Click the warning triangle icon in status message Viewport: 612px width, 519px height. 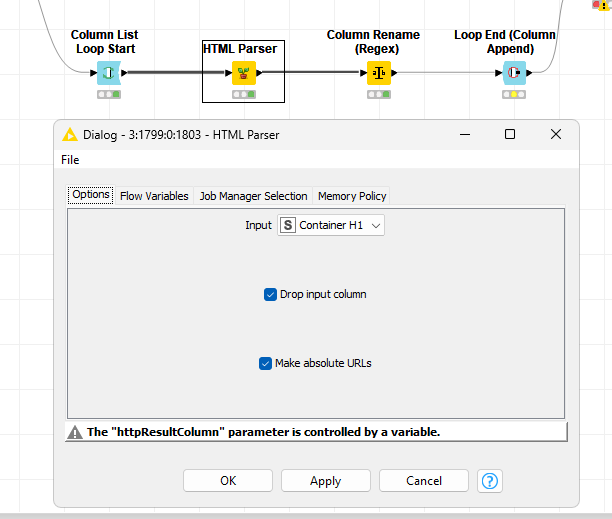point(75,433)
